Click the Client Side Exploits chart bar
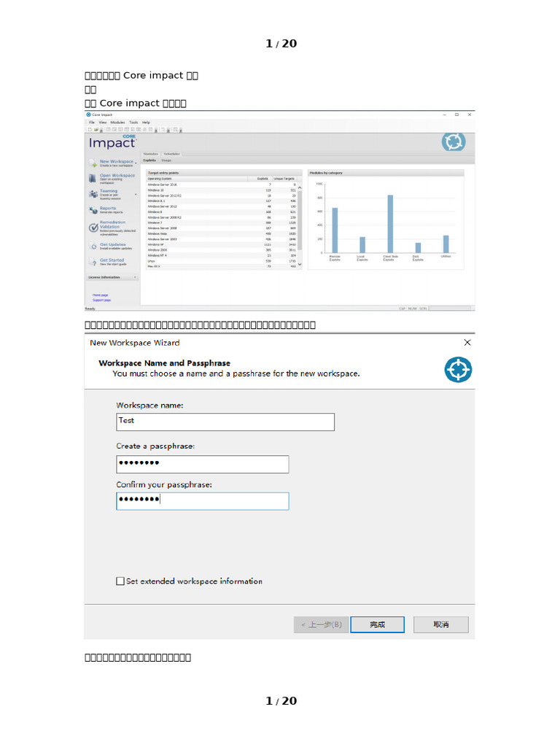The width and height of the screenshot is (560, 747). (390, 224)
